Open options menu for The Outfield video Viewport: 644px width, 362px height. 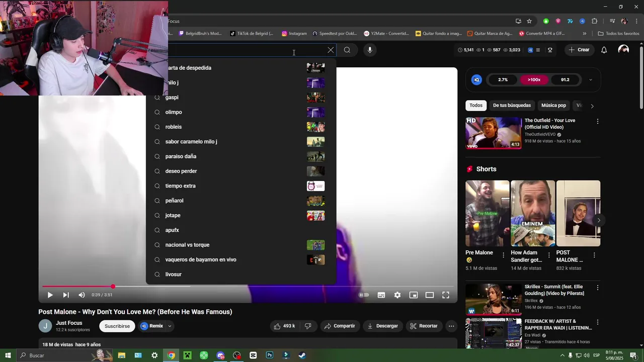click(x=598, y=121)
